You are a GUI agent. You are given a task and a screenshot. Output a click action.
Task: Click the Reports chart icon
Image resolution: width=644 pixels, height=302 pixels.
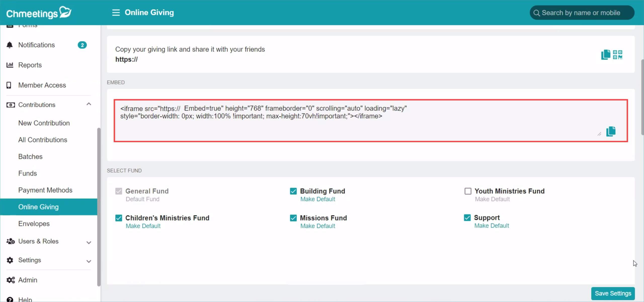click(10, 65)
